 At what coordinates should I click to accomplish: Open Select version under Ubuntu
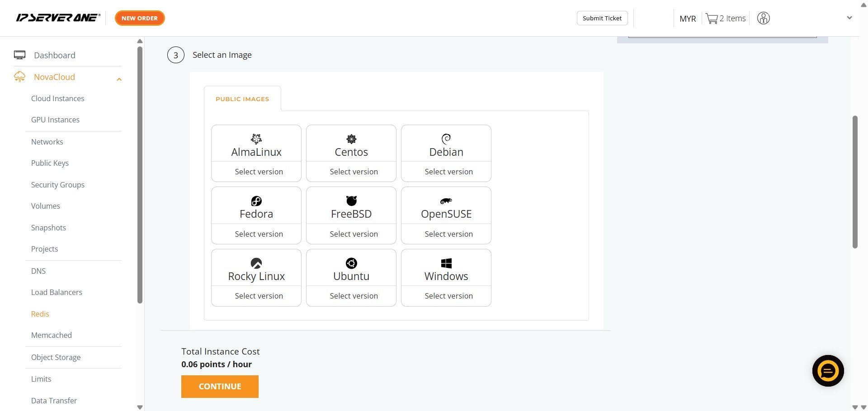coord(354,296)
